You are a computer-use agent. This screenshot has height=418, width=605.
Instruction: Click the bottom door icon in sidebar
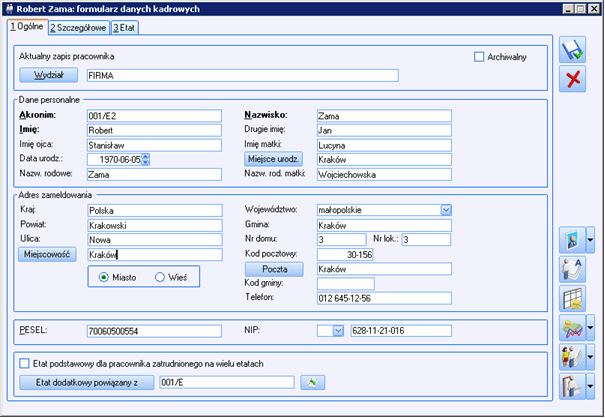(x=570, y=385)
